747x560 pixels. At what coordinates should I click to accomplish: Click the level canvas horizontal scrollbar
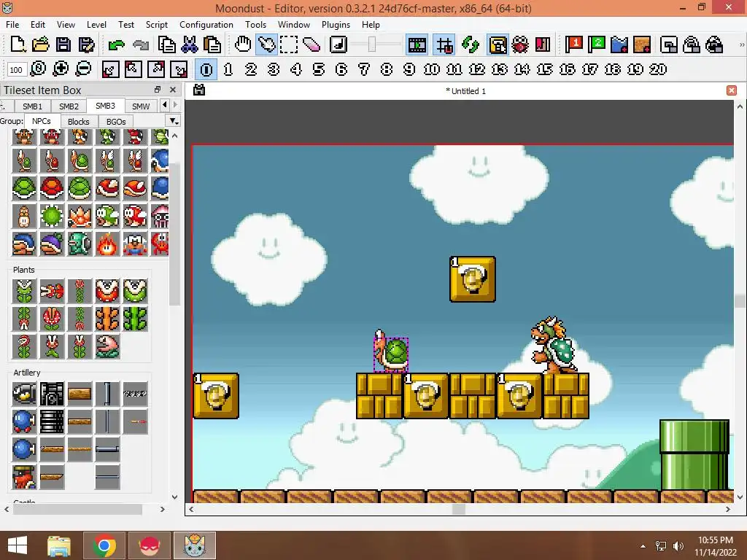pyautogui.click(x=460, y=509)
